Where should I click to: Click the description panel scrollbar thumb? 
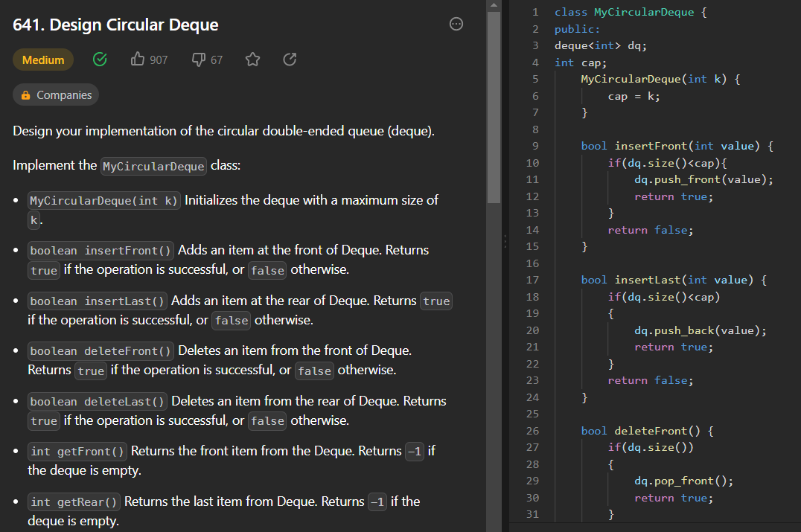(494, 107)
